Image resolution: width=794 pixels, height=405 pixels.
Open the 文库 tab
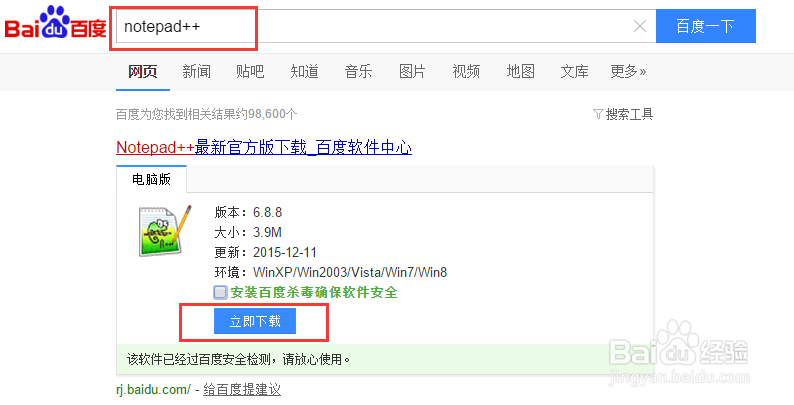tap(574, 71)
